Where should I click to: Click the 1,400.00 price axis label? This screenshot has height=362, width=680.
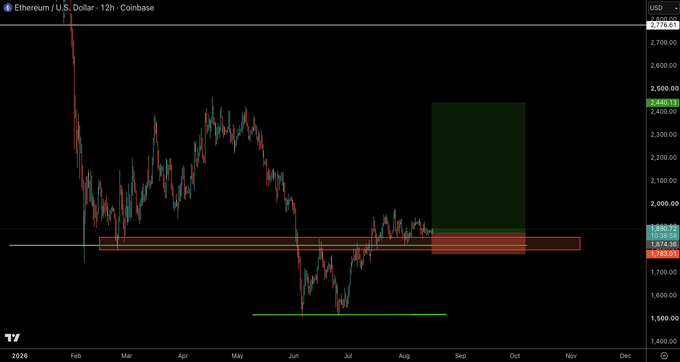(x=664, y=341)
